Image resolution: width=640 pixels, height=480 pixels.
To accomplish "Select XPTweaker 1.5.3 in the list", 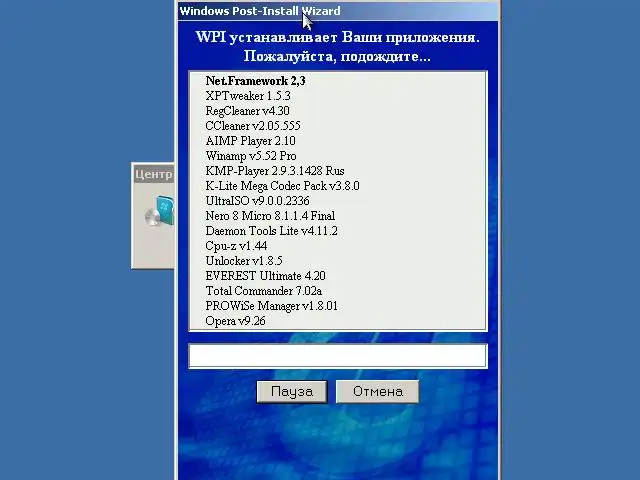I will point(248,96).
